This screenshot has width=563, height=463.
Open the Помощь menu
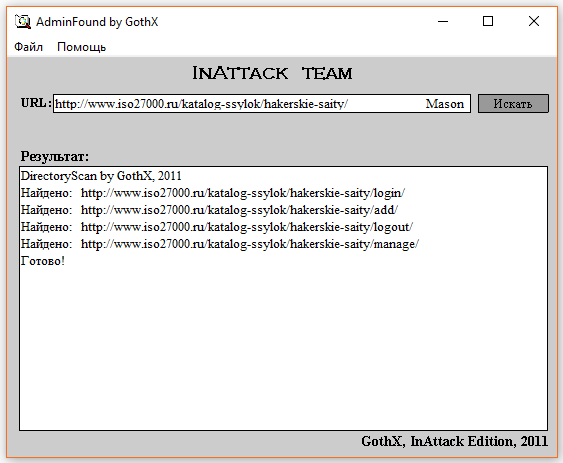[x=82, y=47]
